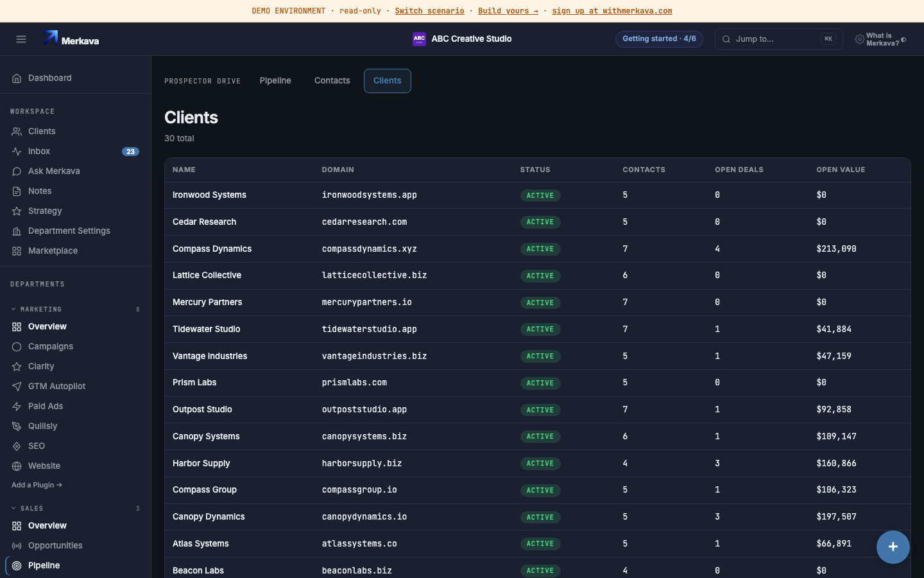The image size is (924, 578).
Task: Click the Inbox activity icon
Action: click(17, 152)
